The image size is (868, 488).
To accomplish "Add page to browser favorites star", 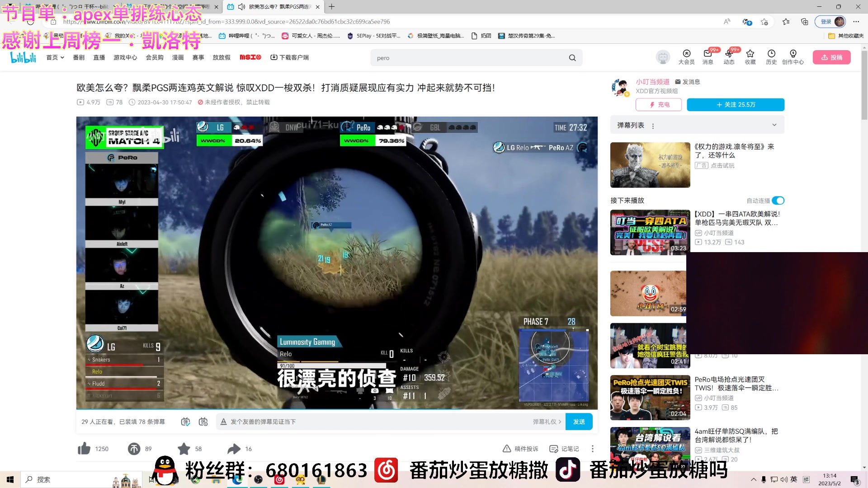I will (764, 21).
